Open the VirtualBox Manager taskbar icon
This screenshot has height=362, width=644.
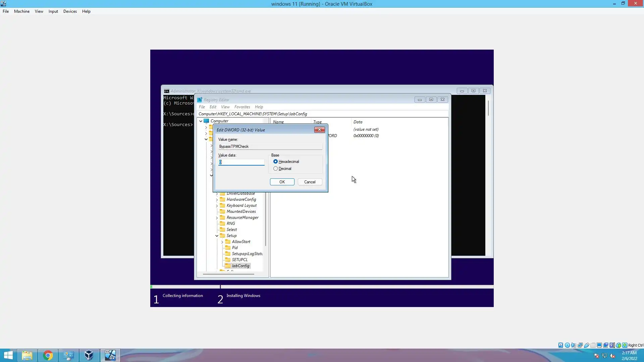pyautogui.click(x=89, y=355)
